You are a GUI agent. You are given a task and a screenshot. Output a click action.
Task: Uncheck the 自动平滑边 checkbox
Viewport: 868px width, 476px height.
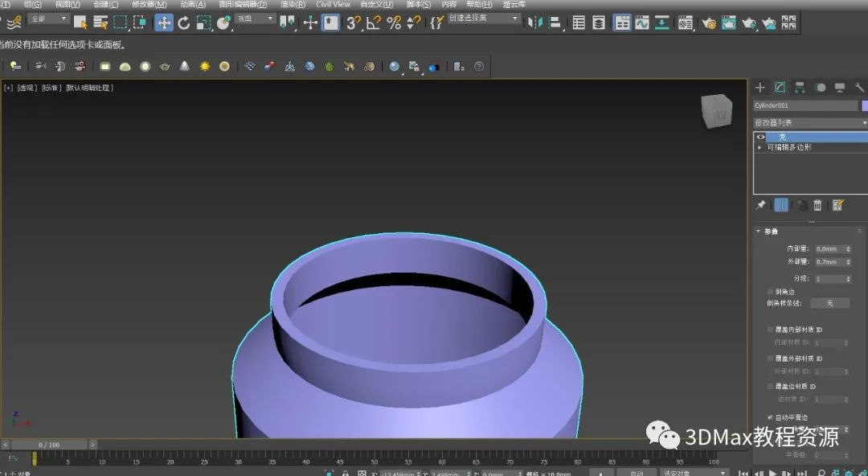pyautogui.click(x=770, y=417)
